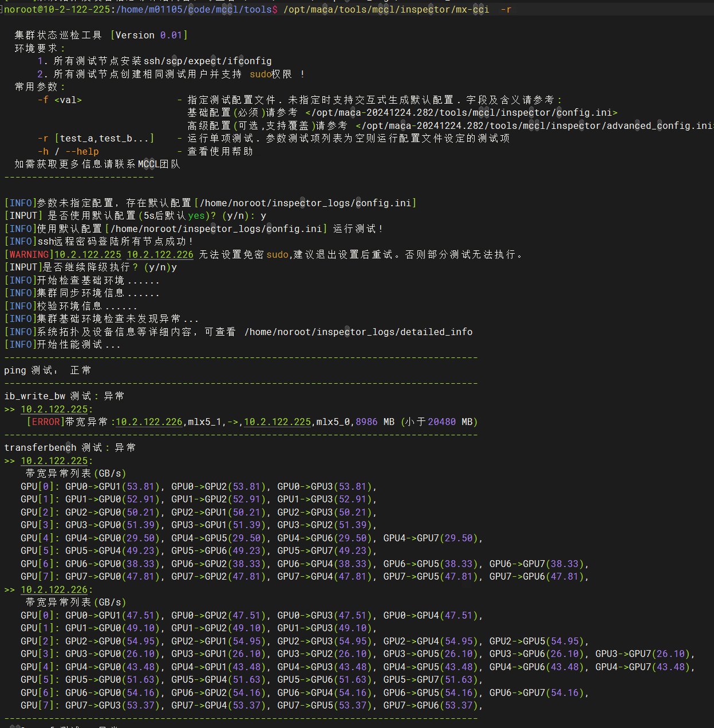
Task: Click the "[INFO]开始性能测试" line
Action: 62,344
